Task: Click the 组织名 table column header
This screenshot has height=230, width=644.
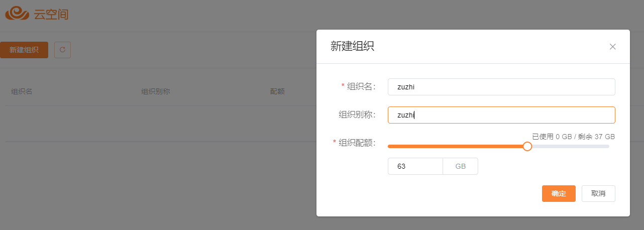Action: point(22,91)
